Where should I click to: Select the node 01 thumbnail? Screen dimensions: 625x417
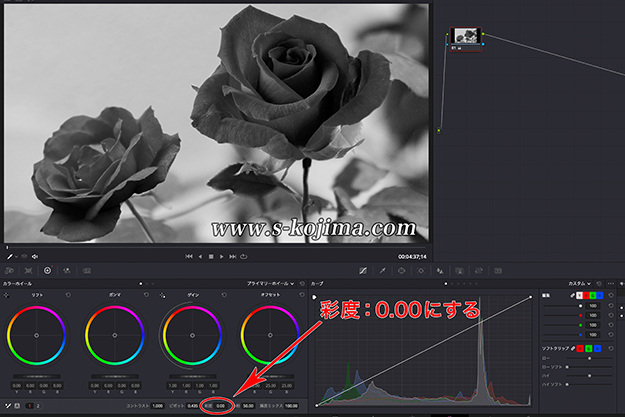pos(466,39)
